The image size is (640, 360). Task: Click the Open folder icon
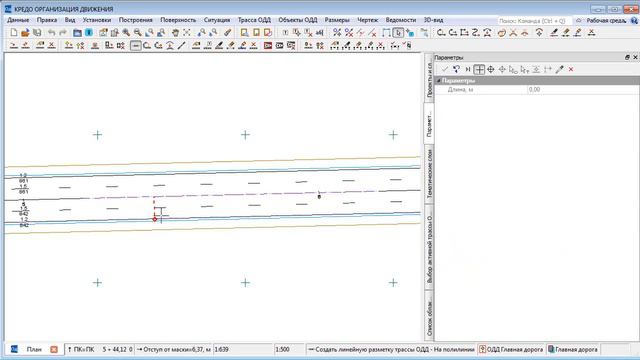(x=25, y=33)
